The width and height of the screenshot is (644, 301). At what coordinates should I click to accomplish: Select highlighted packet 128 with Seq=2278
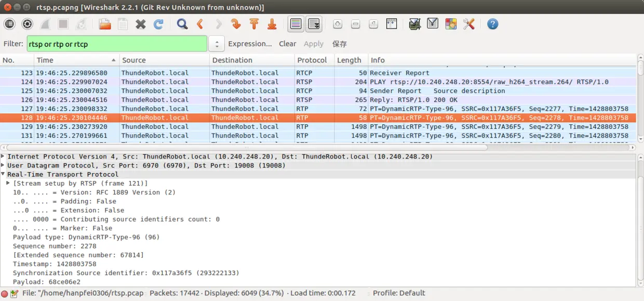318,117
